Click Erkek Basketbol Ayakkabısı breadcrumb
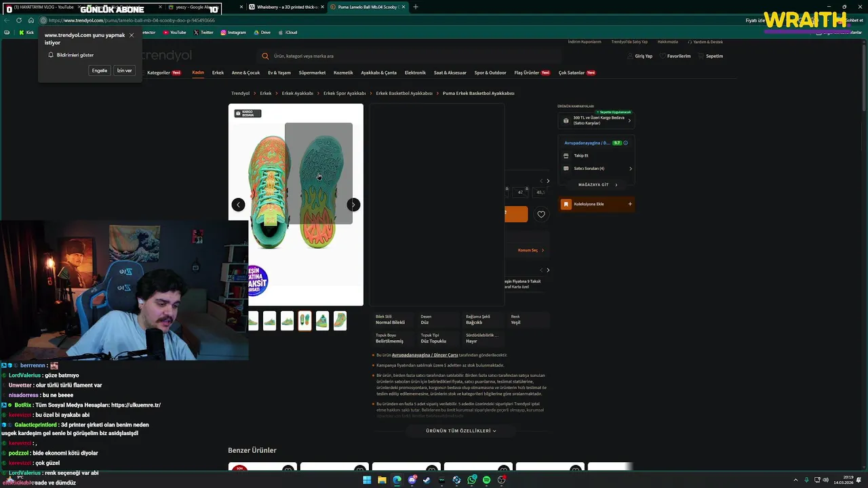868x488 pixels. pos(404,94)
